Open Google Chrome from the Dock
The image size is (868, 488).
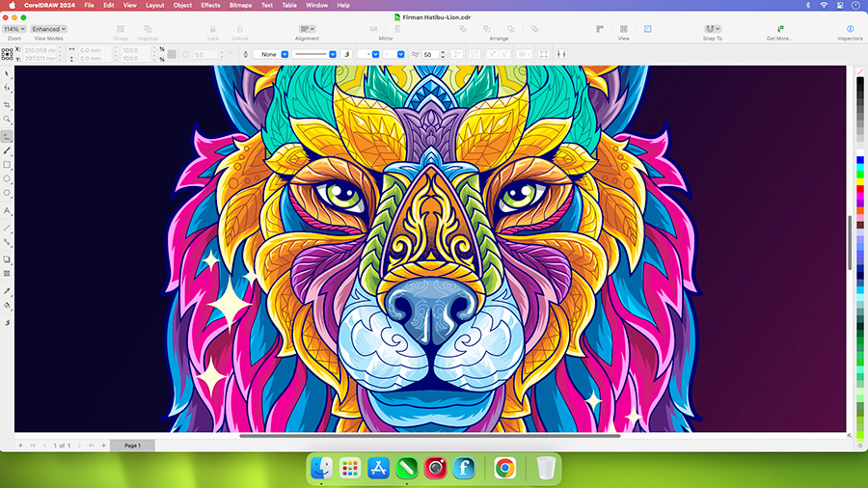coord(504,468)
